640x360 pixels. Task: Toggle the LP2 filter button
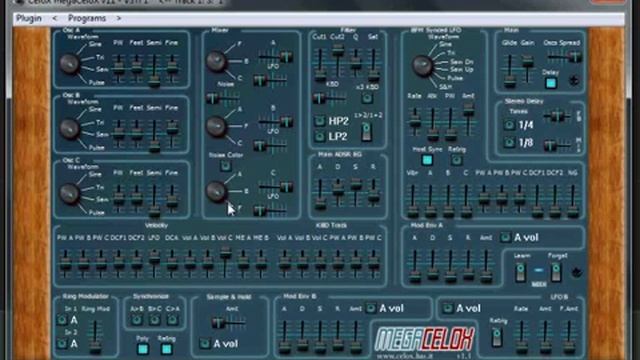click(x=320, y=136)
